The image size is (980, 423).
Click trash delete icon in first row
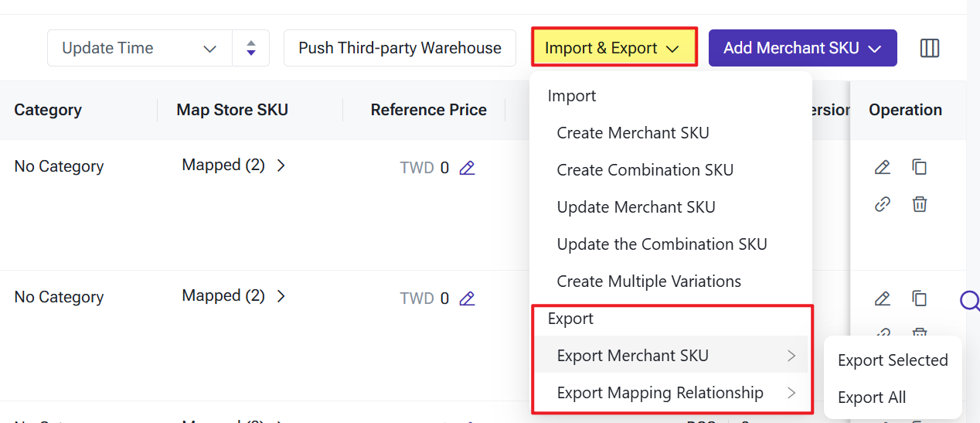[x=919, y=204]
